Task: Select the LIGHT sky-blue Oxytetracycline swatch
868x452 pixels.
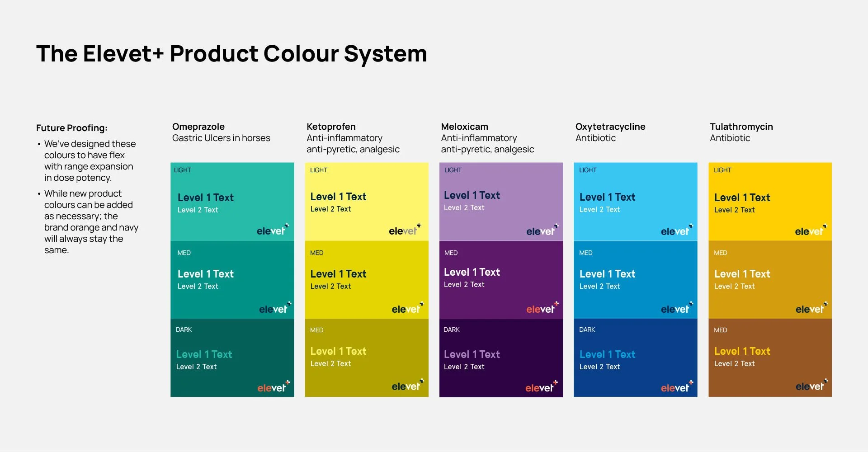Action: coord(636,202)
